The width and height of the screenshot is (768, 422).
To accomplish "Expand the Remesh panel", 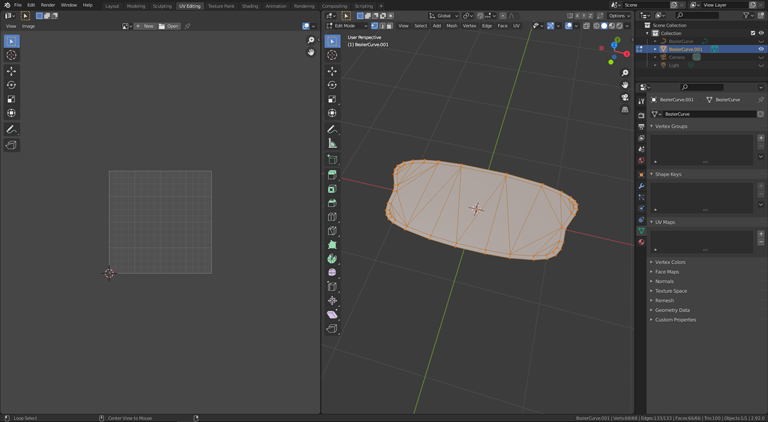I will [652, 301].
